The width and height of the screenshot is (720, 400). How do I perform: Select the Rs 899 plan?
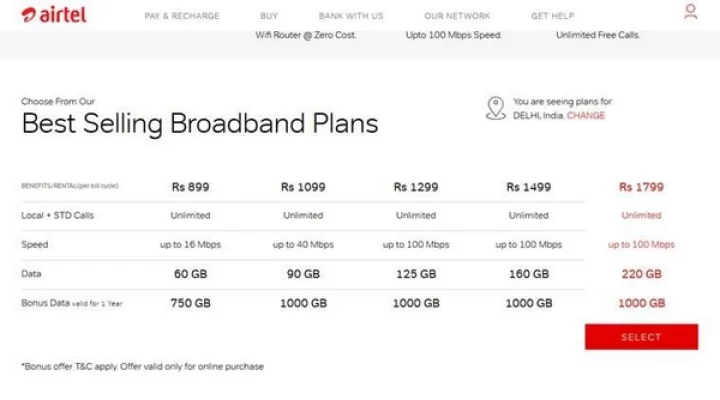tap(190, 187)
